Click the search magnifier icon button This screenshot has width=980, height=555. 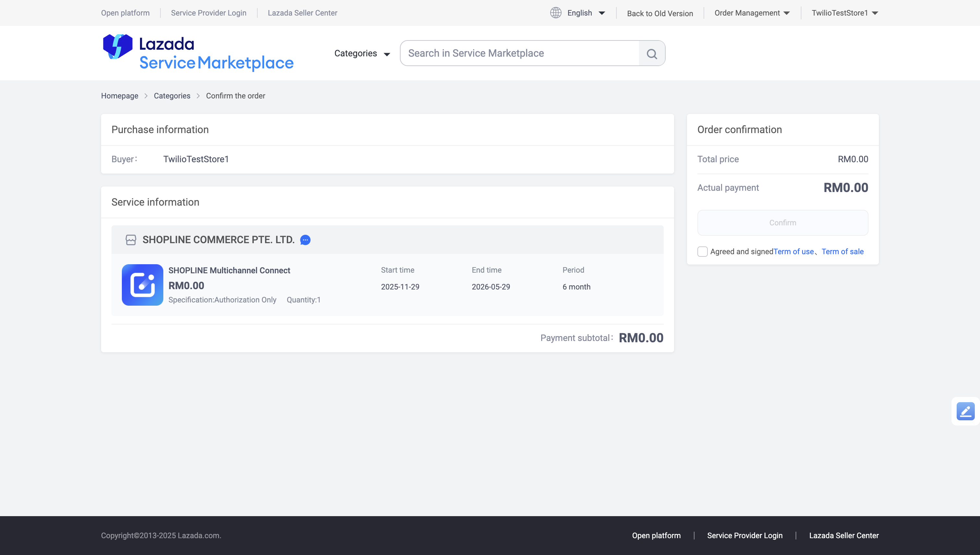click(652, 53)
